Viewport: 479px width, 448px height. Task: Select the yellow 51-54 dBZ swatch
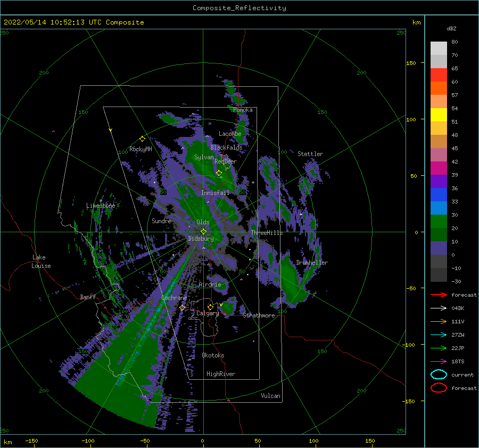tap(439, 115)
